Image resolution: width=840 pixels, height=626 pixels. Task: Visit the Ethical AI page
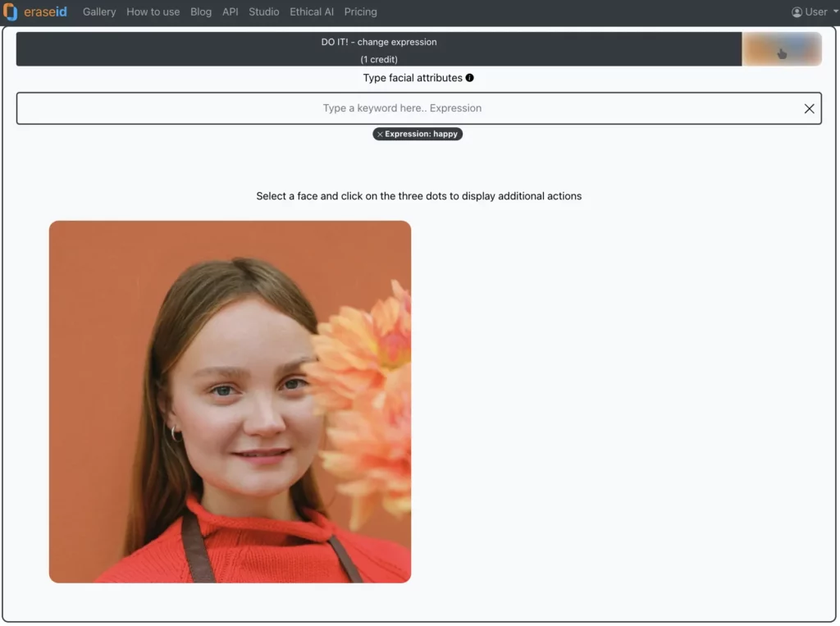point(312,12)
